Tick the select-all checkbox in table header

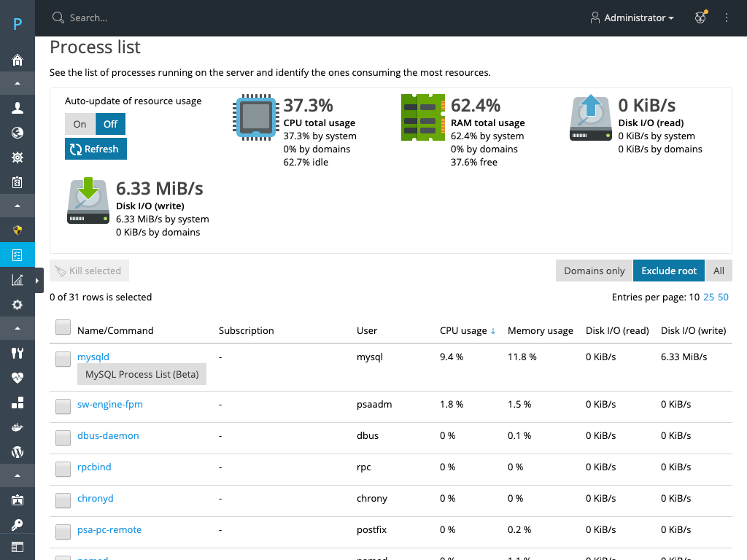(x=63, y=328)
